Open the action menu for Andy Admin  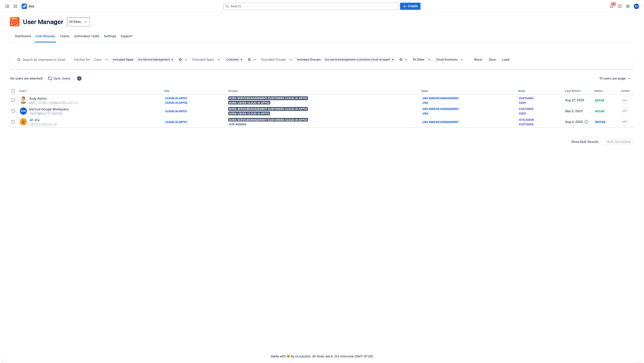pos(625,100)
